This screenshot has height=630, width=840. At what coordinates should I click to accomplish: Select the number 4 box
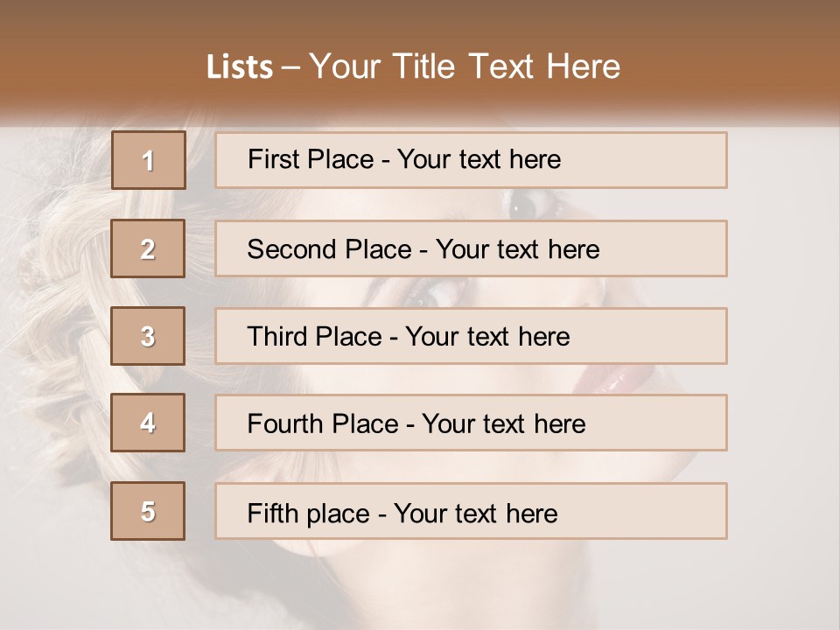[x=148, y=423]
